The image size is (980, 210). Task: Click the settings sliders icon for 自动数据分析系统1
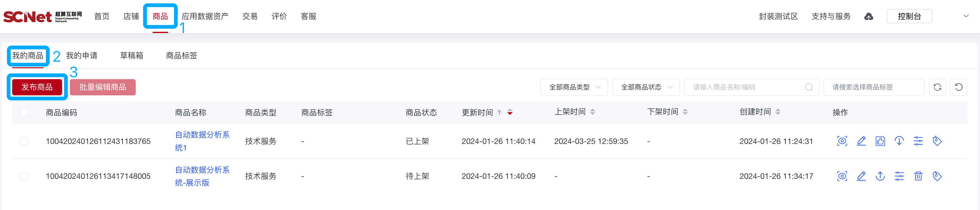click(x=918, y=141)
